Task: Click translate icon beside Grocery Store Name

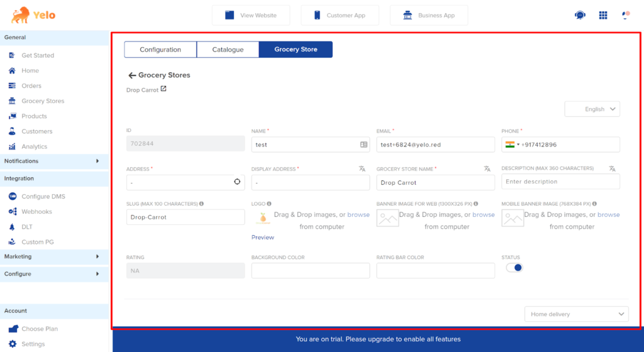Action: click(487, 168)
